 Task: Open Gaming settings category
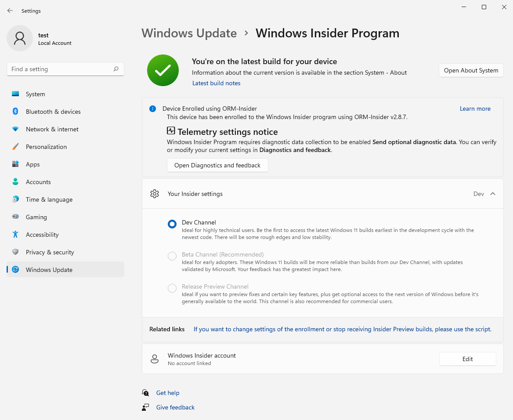pos(65,217)
